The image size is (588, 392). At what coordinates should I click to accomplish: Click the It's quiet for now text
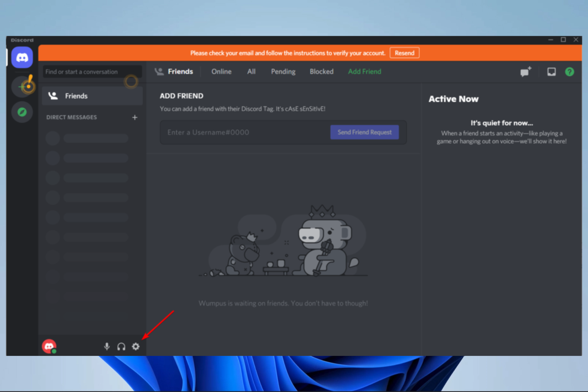tap(502, 123)
